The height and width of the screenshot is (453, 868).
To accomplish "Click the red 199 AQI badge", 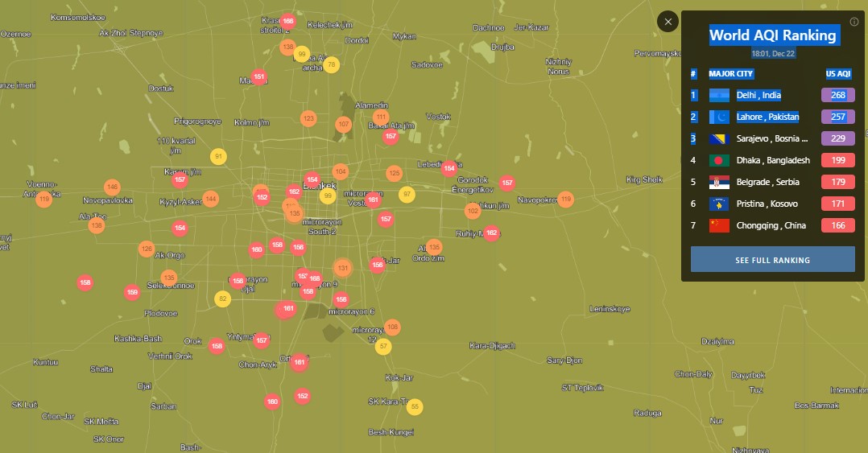I will (x=837, y=160).
